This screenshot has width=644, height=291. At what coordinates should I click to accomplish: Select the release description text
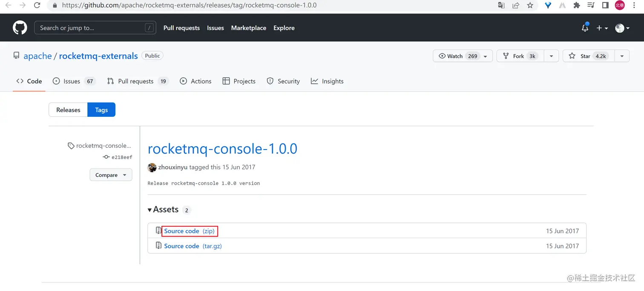pyautogui.click(x=204, y=183)
